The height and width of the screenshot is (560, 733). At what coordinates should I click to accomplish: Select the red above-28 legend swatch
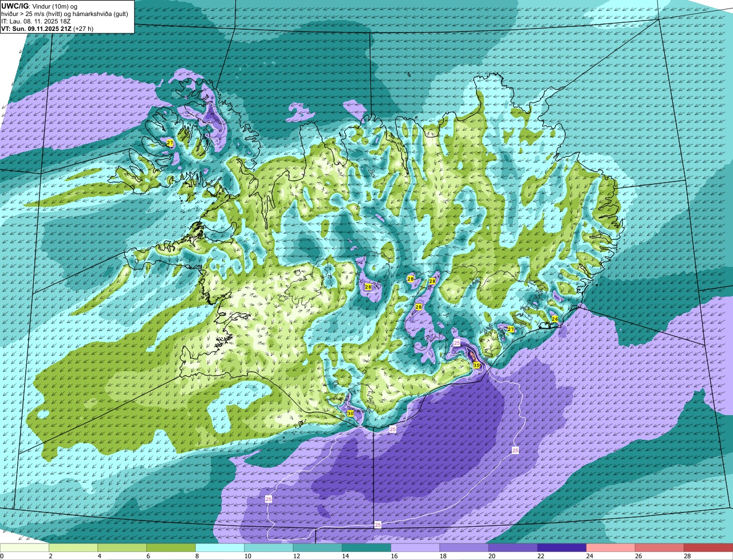(x=708, y=548)
